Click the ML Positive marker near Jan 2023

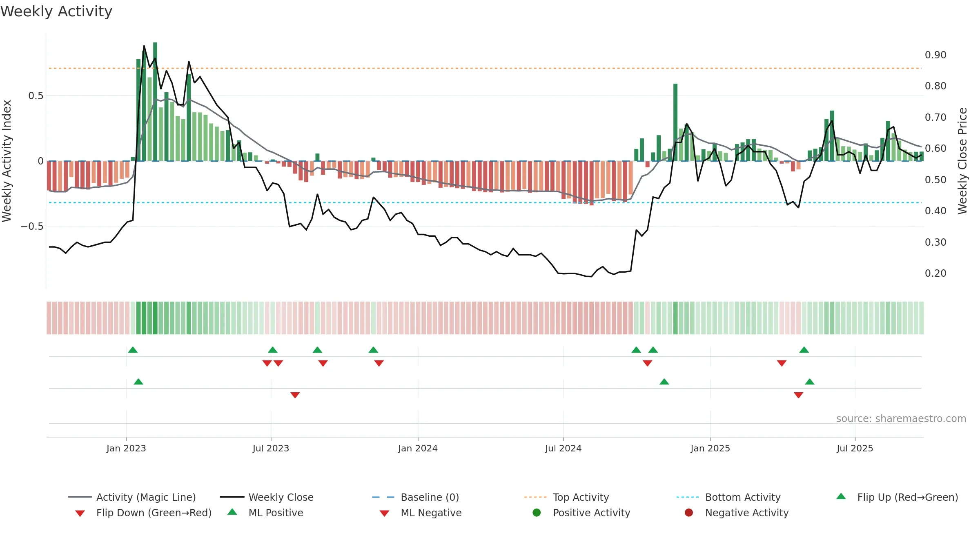tap(138, 382)
